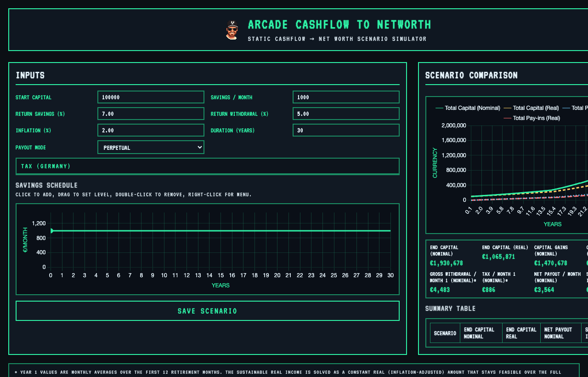Click the End Capital (Nominal) value €1,930,678
Viewport: 588px width, 377px height.
coord(447,263)
